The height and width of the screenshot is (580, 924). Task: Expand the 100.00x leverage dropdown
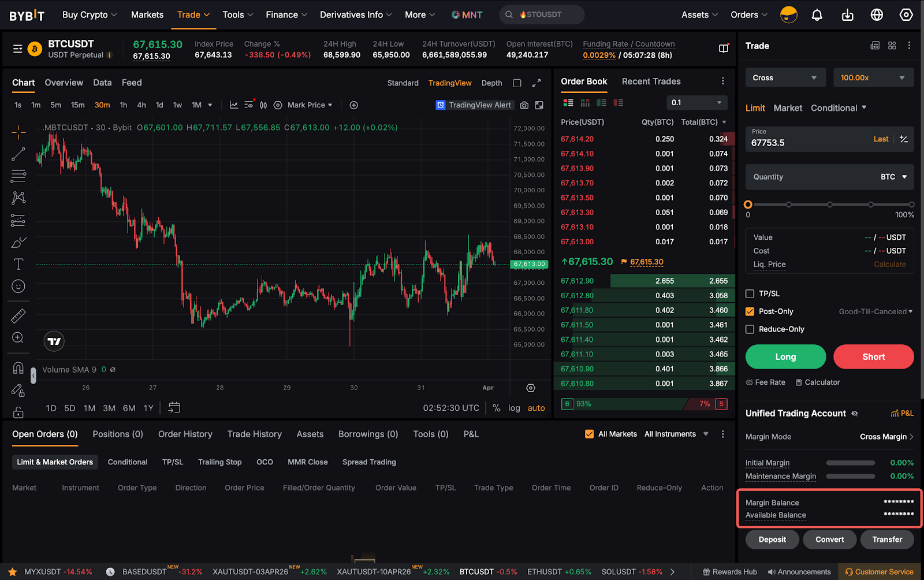[x=873, y=78]
